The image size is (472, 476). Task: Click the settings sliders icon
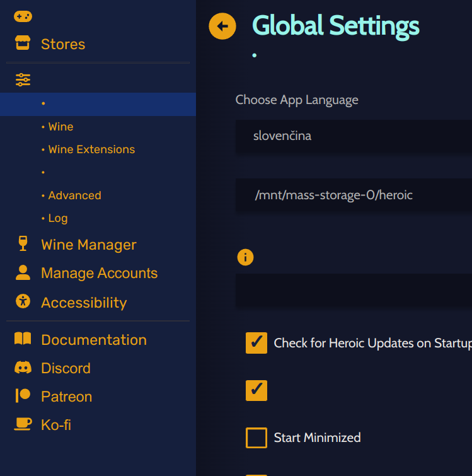[x=23, y=80]
